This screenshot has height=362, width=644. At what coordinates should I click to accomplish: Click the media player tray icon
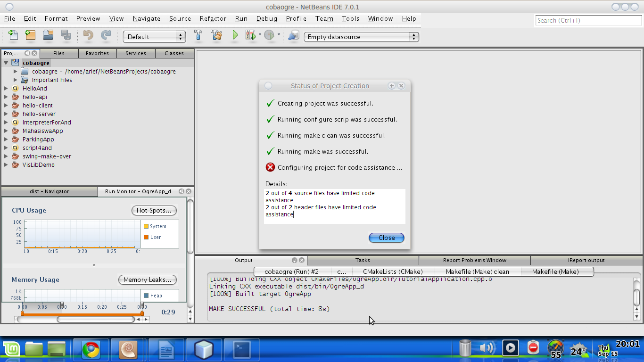(x=510, y=348)
